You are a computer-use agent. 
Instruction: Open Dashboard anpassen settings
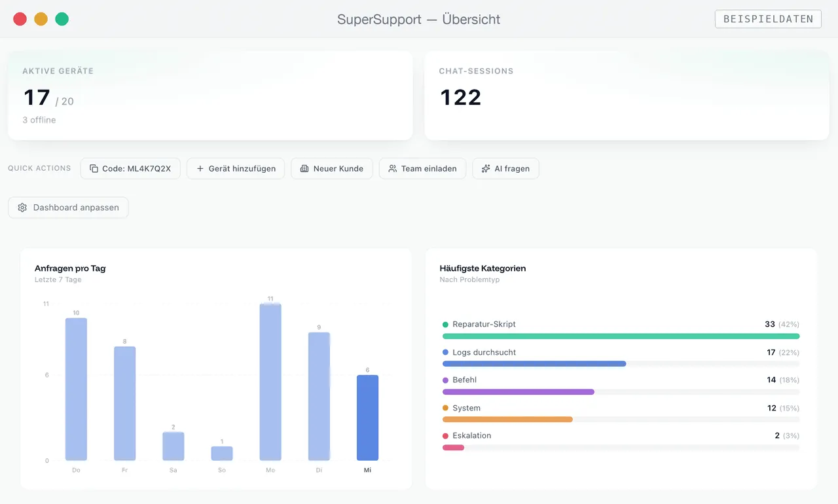[x=68, y=207]
